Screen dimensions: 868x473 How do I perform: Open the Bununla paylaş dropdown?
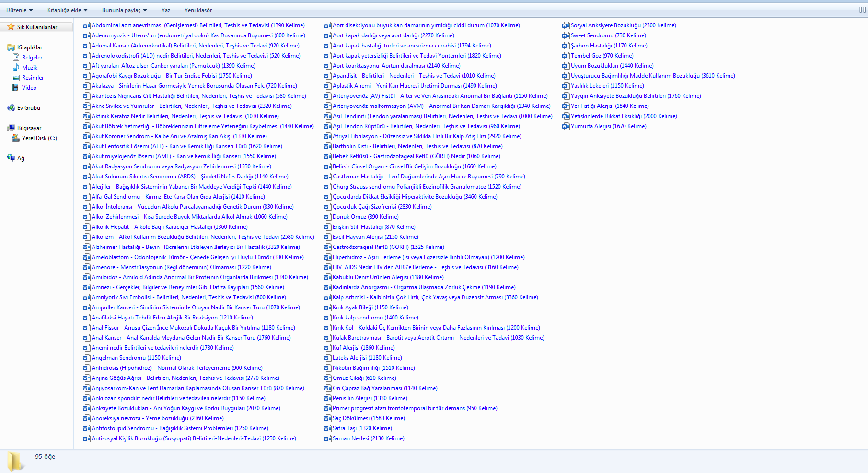click(x=124, y=10)
